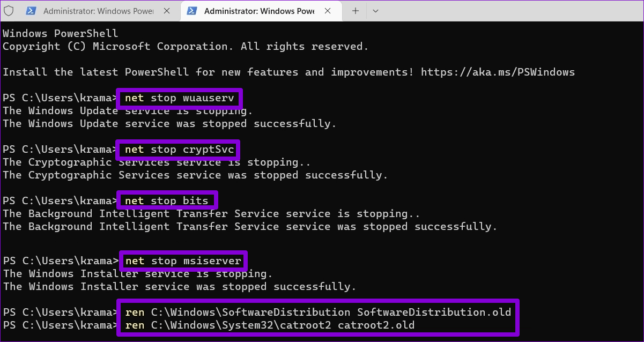Image resolution: width=644 pixels, height=342 pixels.
Task: Click the Background Intelligent Transfer stopped successfully message
Action: [250, 227]
